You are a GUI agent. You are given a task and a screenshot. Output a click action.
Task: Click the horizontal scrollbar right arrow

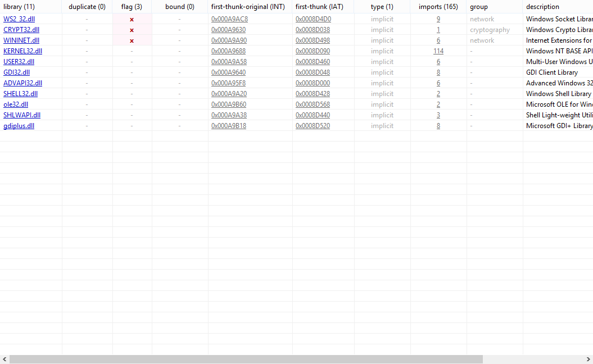coord(588,359)
